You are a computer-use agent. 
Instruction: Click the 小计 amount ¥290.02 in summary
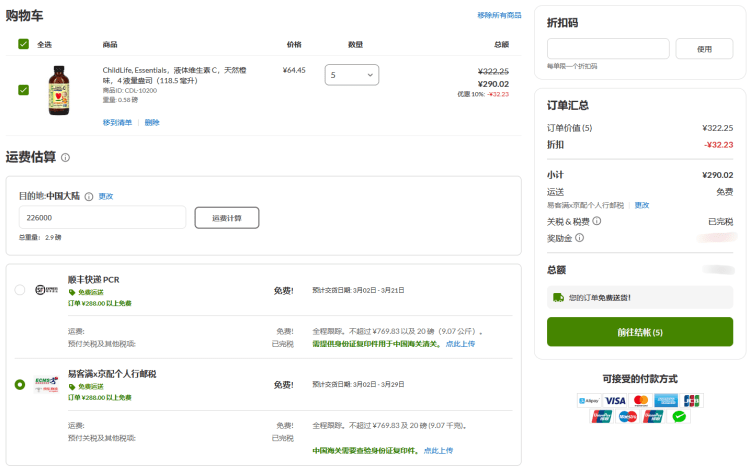tap(717, 175)
